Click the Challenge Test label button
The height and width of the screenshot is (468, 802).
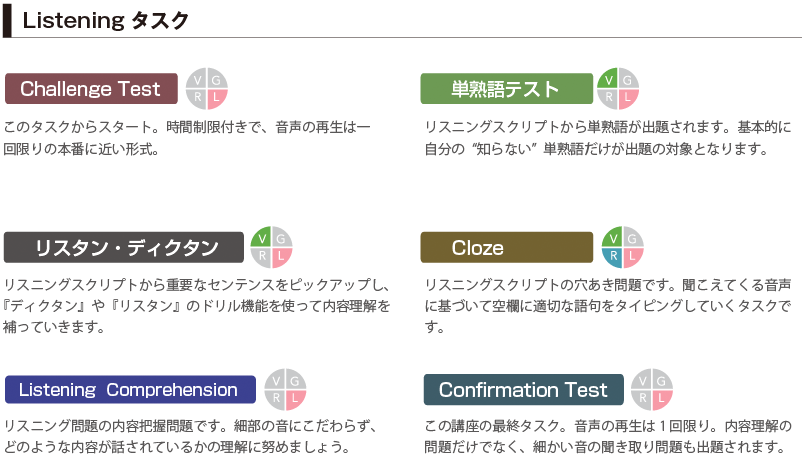(x=91, y=88)
